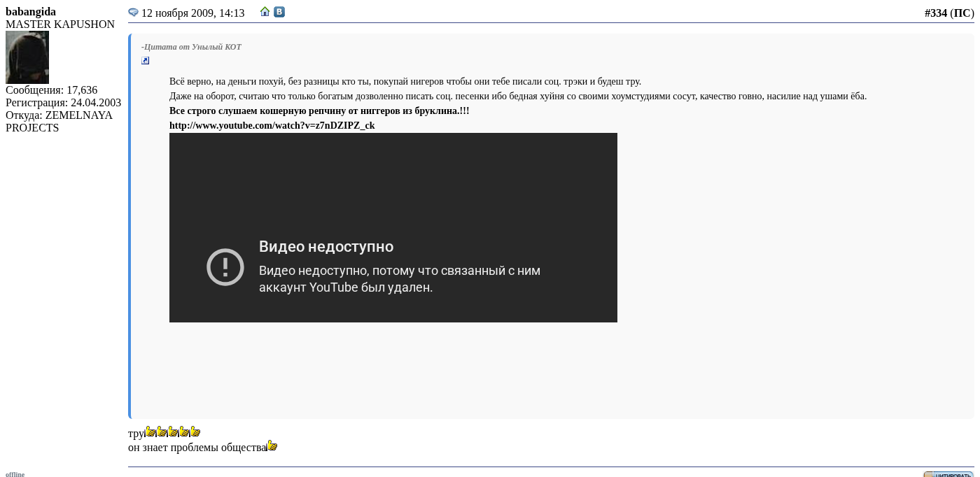Image resolution: width=980 pixels, height=477 pixels.
Task: Click the exclamation icon in the unavailable video
Action: tap(225, 267)
